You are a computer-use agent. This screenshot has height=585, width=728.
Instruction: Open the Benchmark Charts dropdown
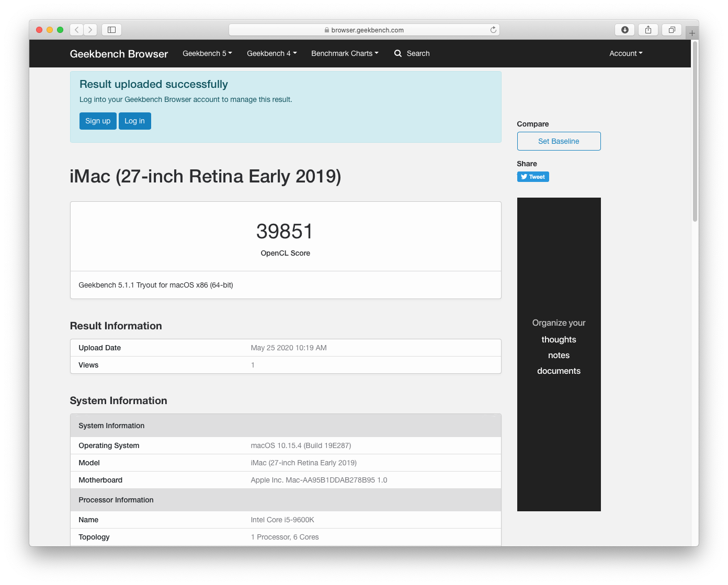[345, 53]
